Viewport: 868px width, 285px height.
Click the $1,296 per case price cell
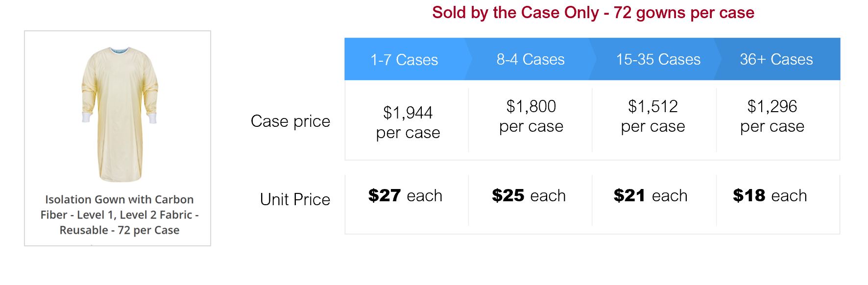(x=772, y=116)
